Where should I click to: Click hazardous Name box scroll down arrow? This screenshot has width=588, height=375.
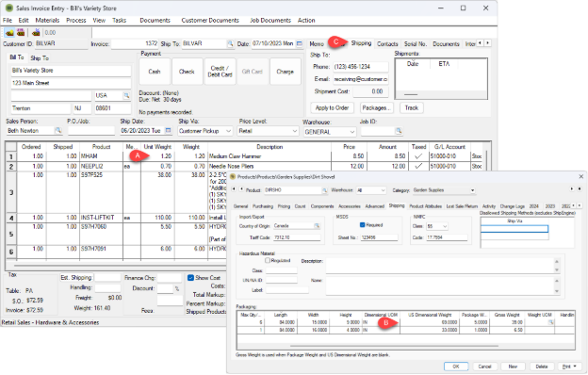point(557,291)
